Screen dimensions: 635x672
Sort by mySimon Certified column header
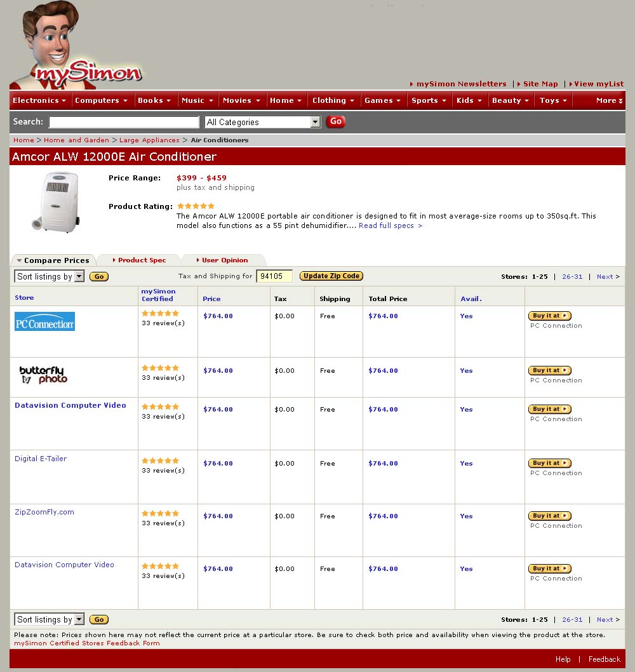(x=158, y=295)
